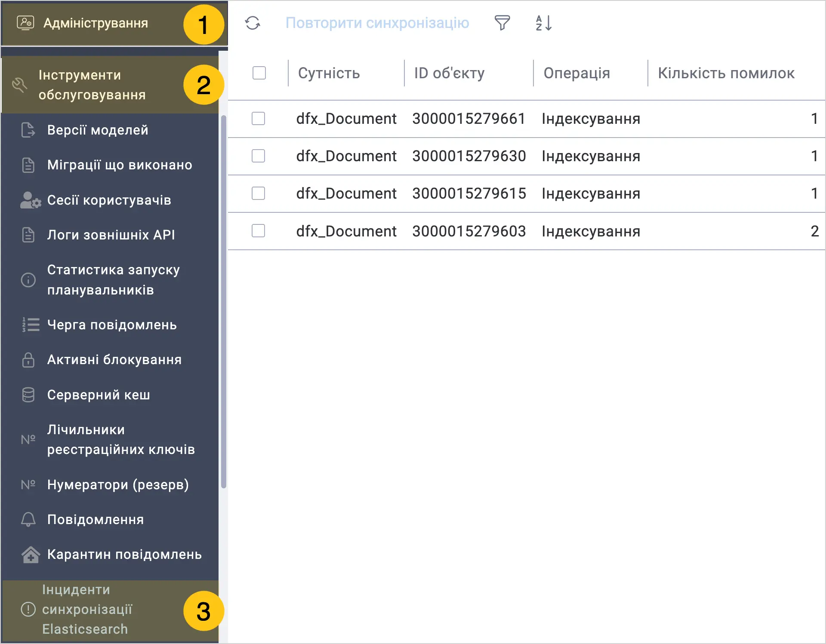Check the row with ID 3000015279603
826x644 pixels.
coord(258,231)
